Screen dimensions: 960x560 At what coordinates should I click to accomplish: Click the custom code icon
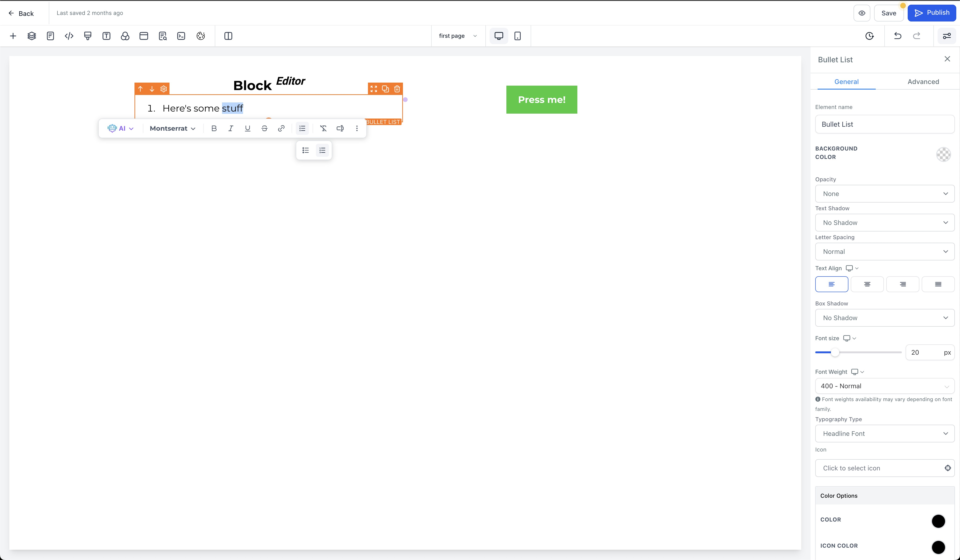(69, 36)
